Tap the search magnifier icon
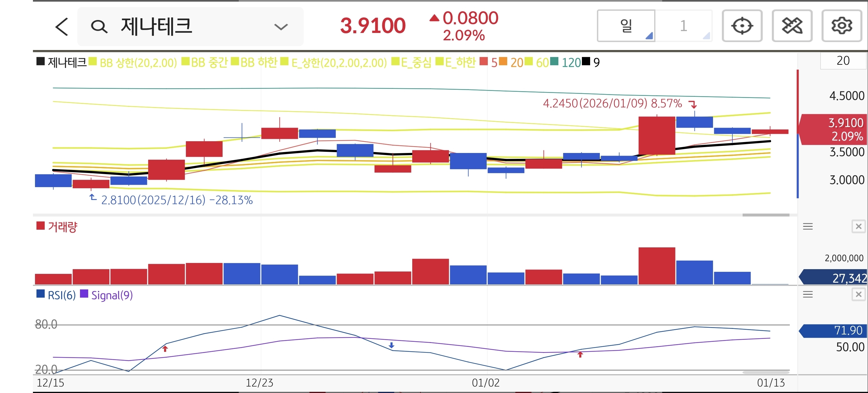 pyautogui.click(x=99, y=27)
